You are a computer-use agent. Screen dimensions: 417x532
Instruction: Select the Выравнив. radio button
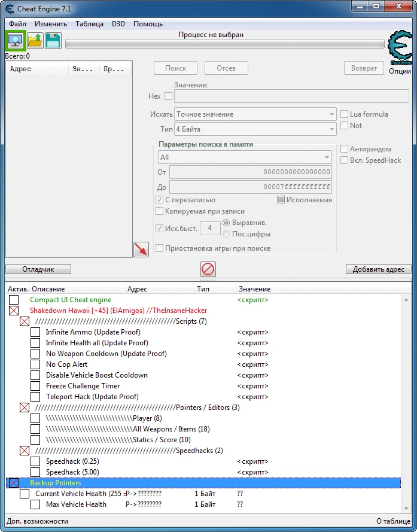tap(226, 223)
